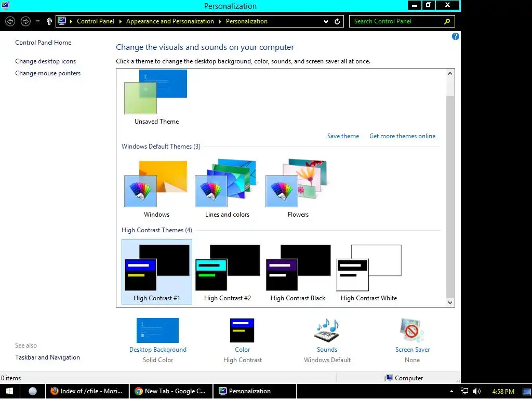This screenshot has height=399, width=532.
Task: Open Color settings icon
Action: [242, 330]
